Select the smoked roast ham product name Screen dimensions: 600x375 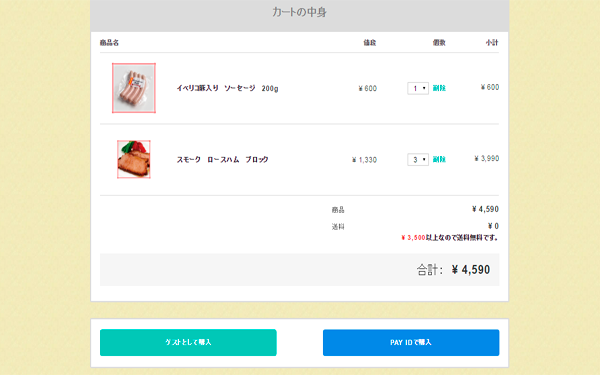pos(222,160)
